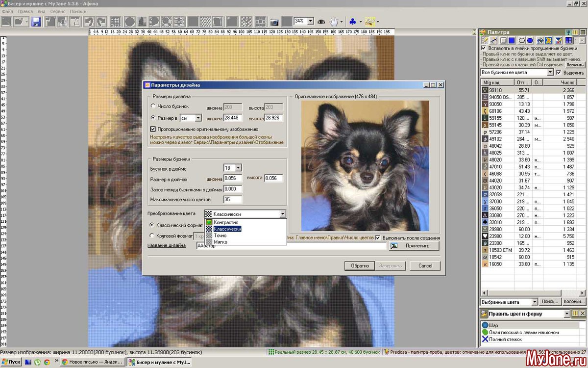Choose 'Контрастно' from the color conversion list

tap(226, 222)
